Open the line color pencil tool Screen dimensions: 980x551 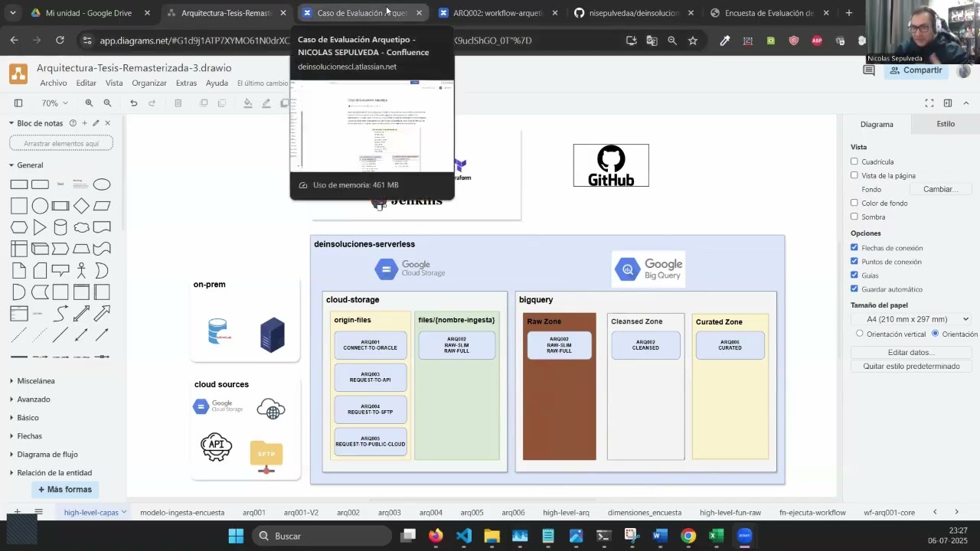[266, 103]
